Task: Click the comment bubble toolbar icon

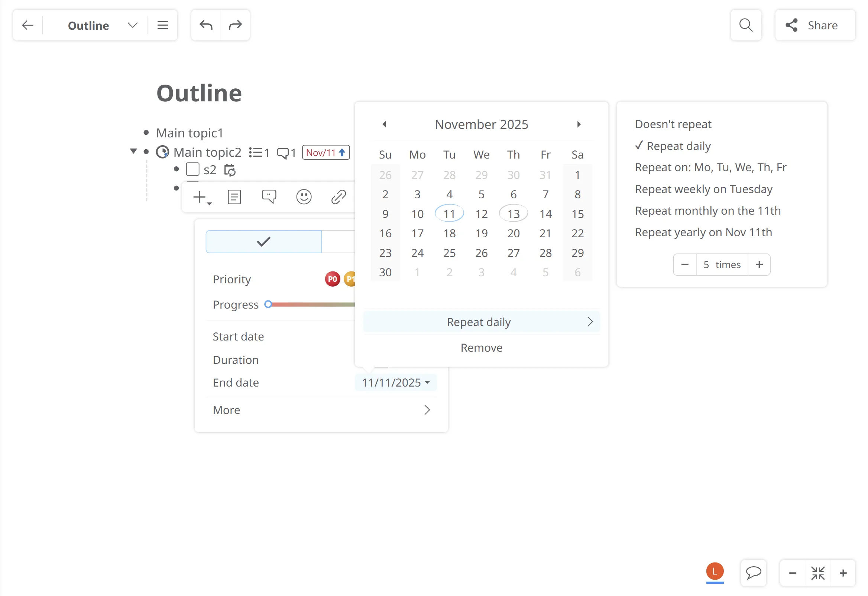Action: (x=269, y=197)
